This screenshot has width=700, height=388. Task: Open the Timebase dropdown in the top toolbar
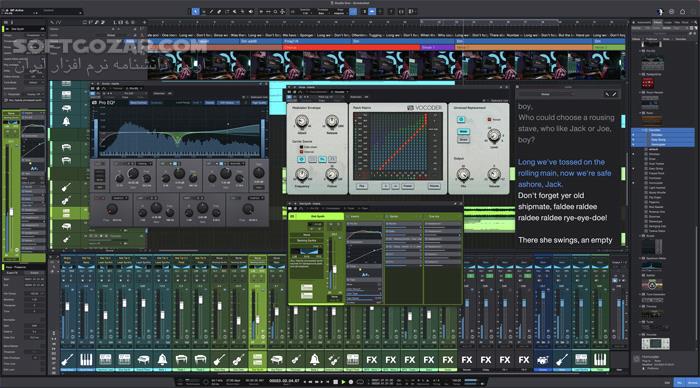click(323, 12)
